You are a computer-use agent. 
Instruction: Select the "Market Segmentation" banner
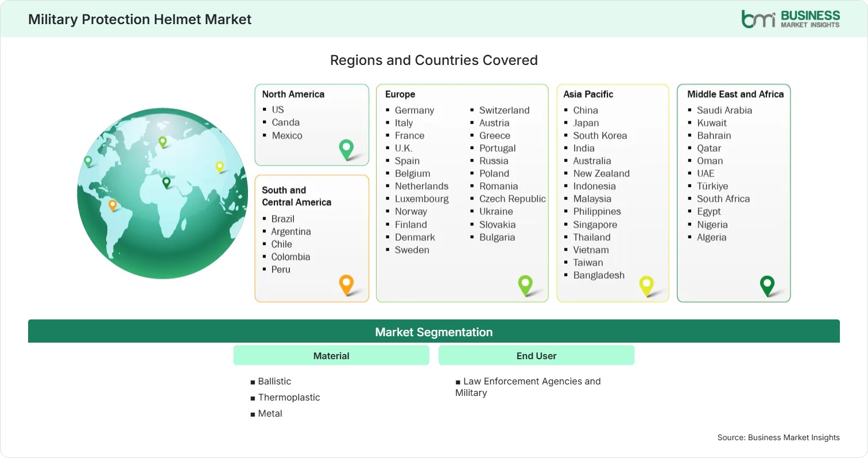click(x=434, y=332)
